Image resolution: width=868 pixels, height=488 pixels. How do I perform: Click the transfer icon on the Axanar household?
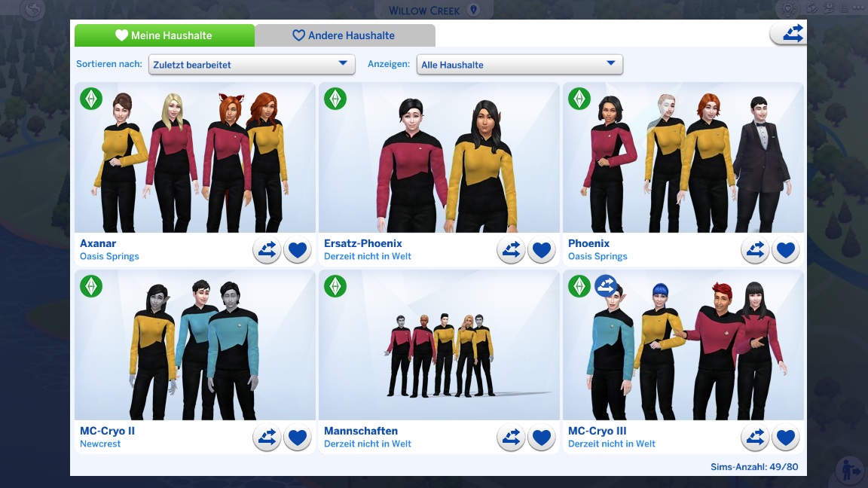[267, 250]
